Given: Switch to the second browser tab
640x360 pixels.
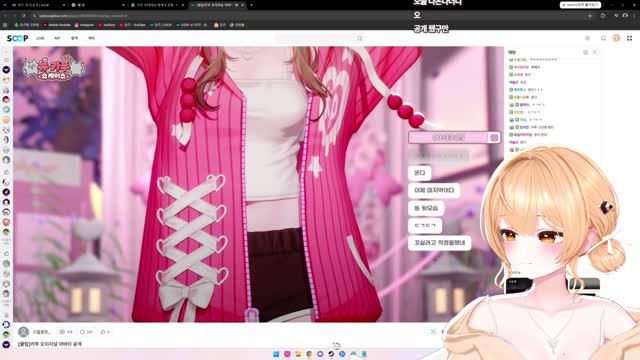Looking at the screenshot, I should 97,5.
